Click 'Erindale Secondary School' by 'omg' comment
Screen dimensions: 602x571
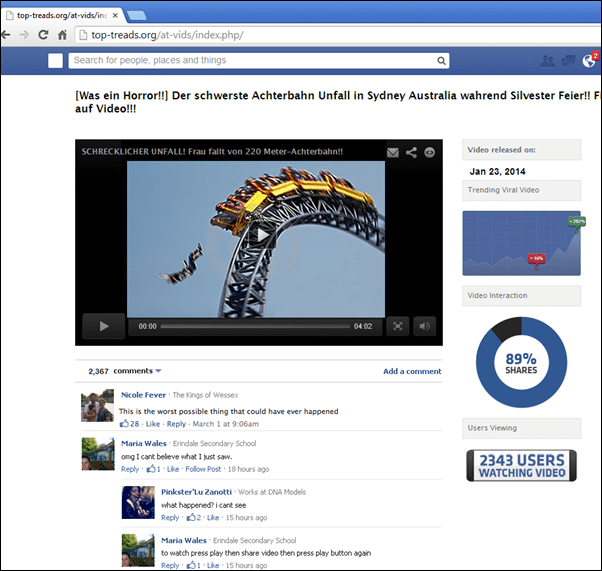tap(214, 444)
